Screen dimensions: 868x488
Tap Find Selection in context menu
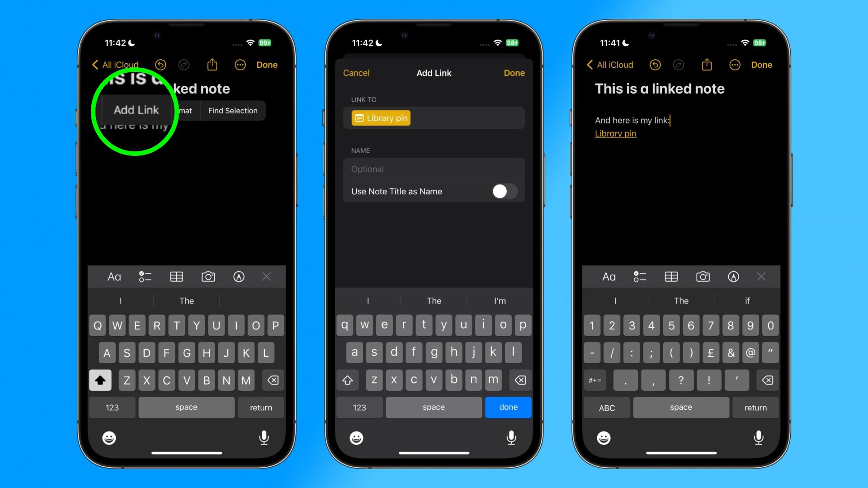pos(232,110)
